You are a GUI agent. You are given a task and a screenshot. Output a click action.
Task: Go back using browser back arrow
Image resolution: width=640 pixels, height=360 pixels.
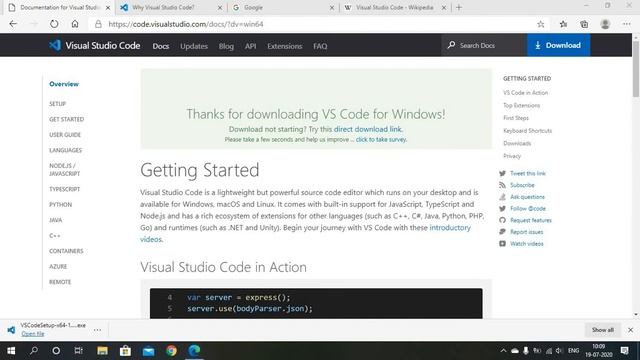tap(13, 24)
